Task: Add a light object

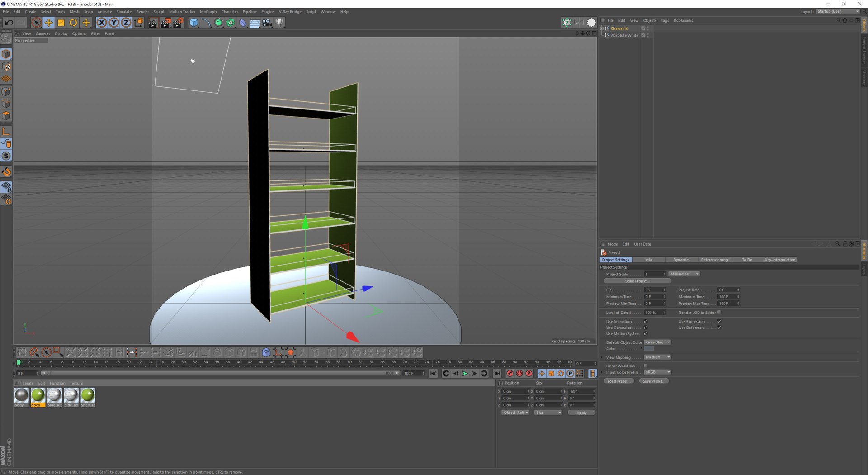Action: pyautogui.click(x=279, y=23)
